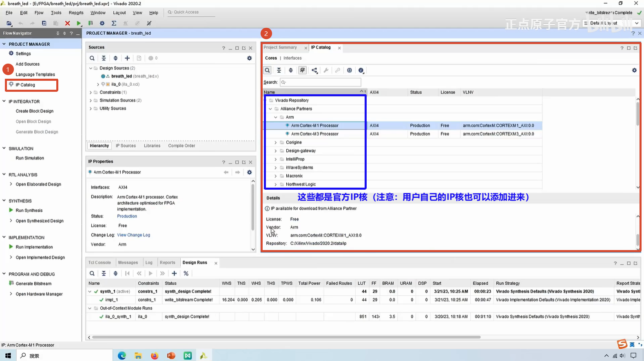Screen dimensions: 644x361
Task: Collapse the PROJECT MANAGER section
Action: (4, 44)
